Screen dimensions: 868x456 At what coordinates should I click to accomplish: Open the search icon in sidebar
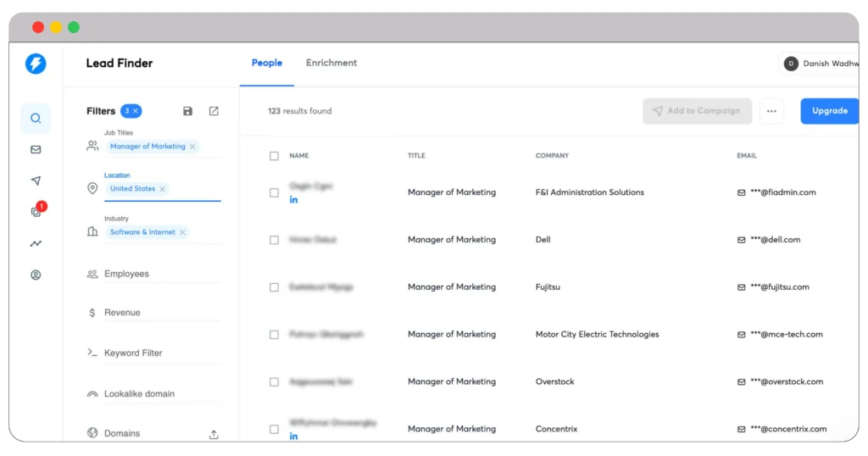click(x=36, y=118)
